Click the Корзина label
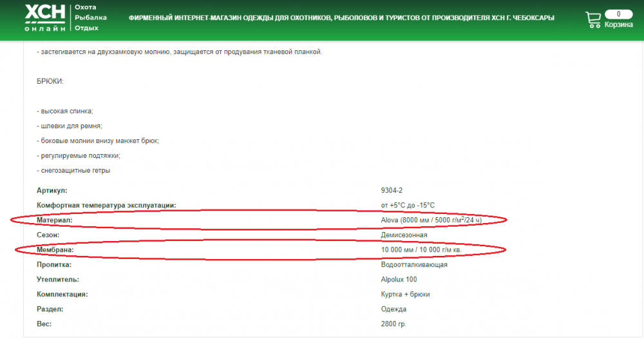 (x=618, y=24)
